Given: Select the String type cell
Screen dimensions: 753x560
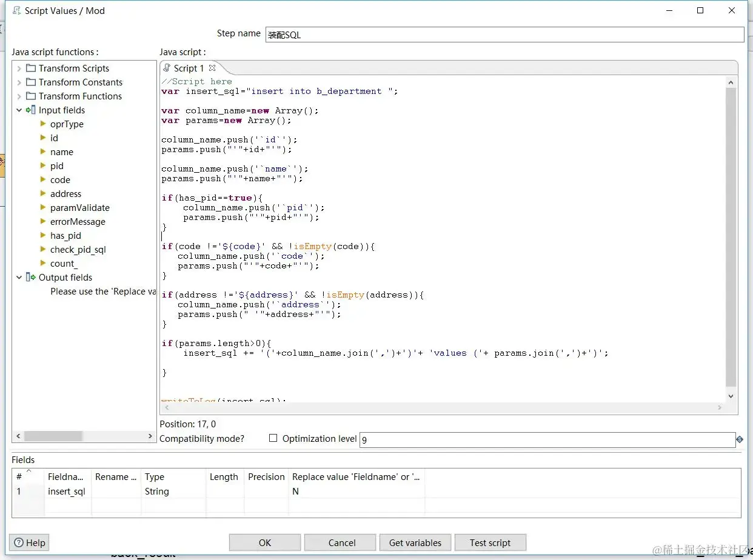Looking at the screenshot, I should 173,492.
